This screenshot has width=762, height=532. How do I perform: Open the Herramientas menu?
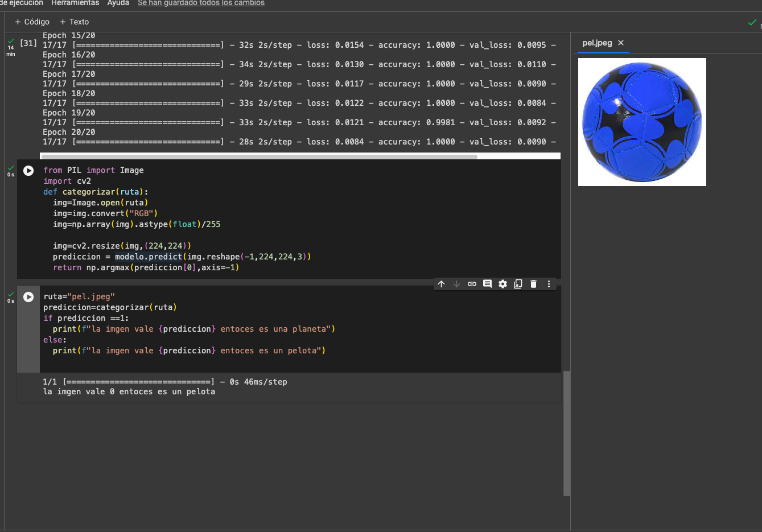pos(75,3)
